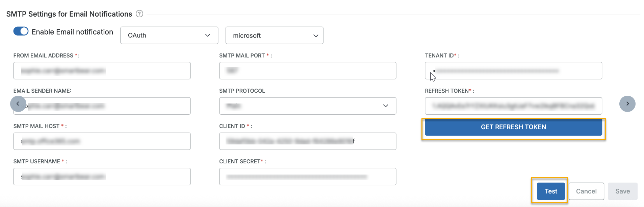Select the SMTP Protocol dropdown
The height and width of the screenshot is (207, 644).
(308, 106)
